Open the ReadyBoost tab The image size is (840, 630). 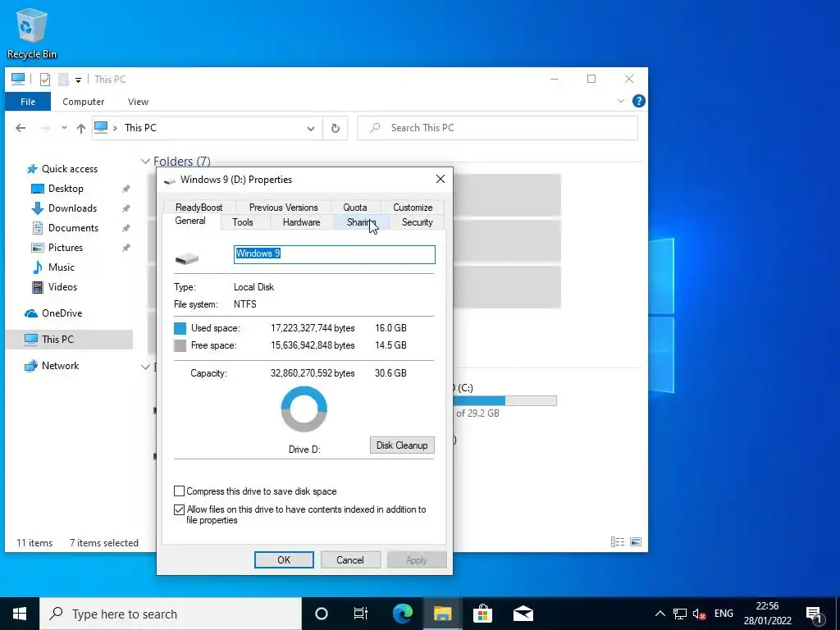pos(199,208)
